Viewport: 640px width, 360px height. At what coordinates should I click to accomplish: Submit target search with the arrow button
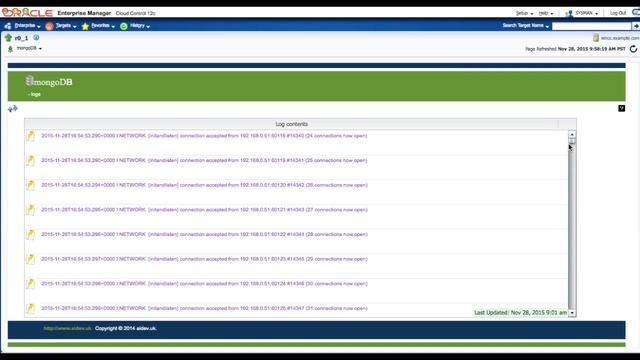pos(636,26)
